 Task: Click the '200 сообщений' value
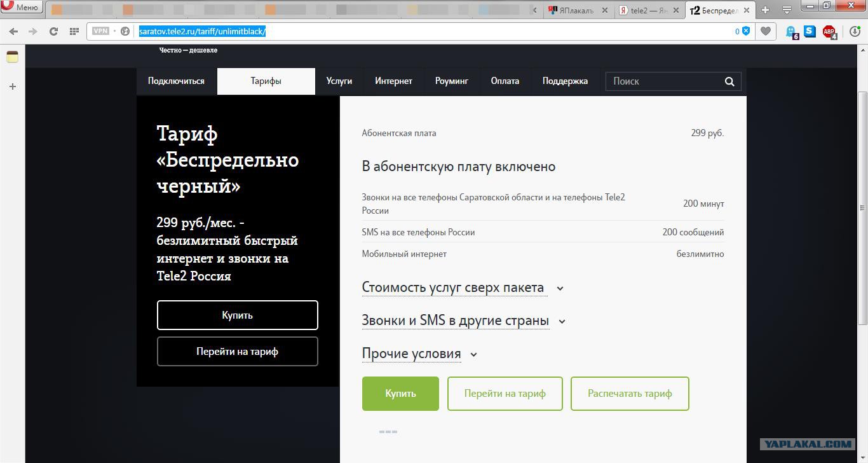click(693, 232)
